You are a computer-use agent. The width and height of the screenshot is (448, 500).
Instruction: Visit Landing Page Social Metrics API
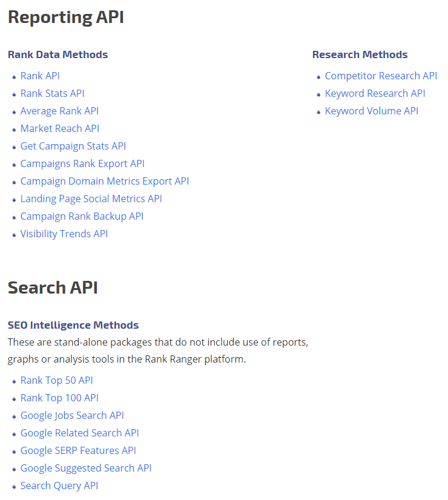coord(91,199)
